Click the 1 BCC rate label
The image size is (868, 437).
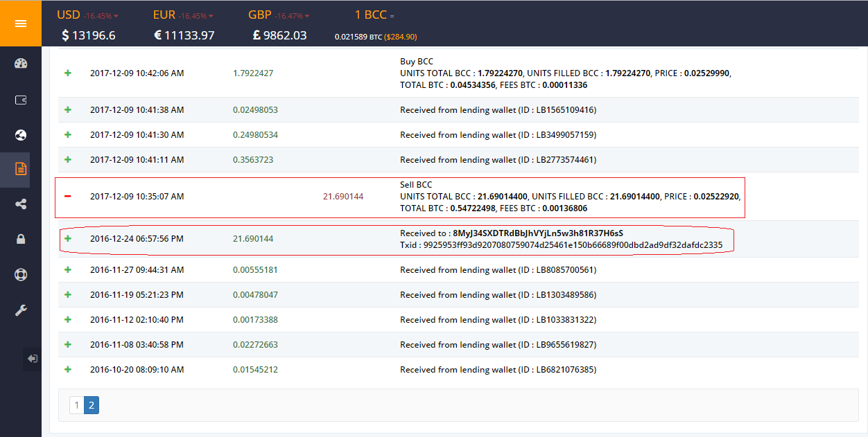pos(374,15)
